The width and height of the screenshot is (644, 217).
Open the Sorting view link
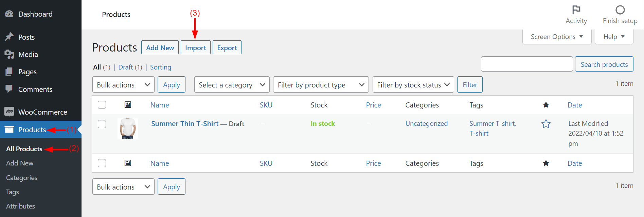point(161,67)
